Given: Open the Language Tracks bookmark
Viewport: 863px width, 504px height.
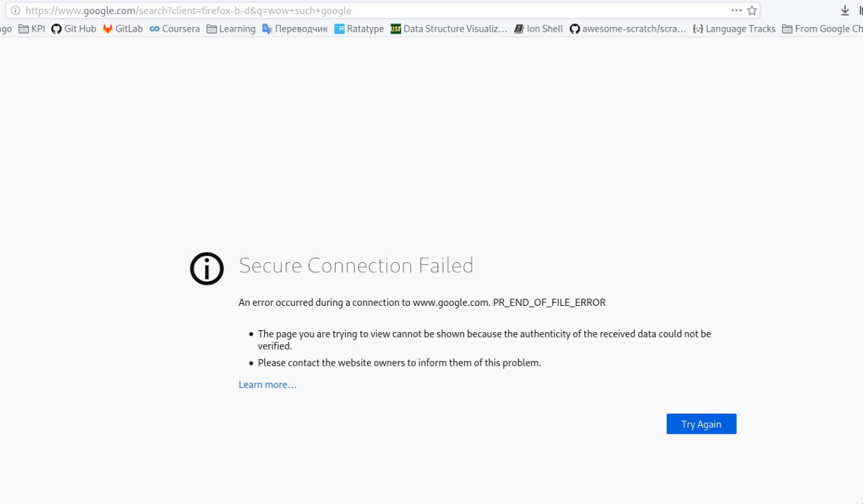Looking at the screenshot, I should [734, 29].
